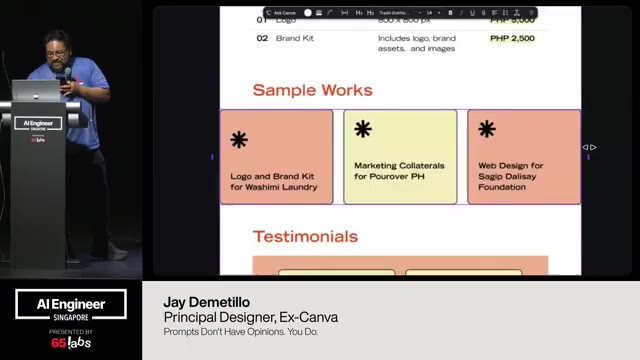Viewport: 640px width, 360px height.
Task: Change text alignment
Action: (x=494, y=13)
